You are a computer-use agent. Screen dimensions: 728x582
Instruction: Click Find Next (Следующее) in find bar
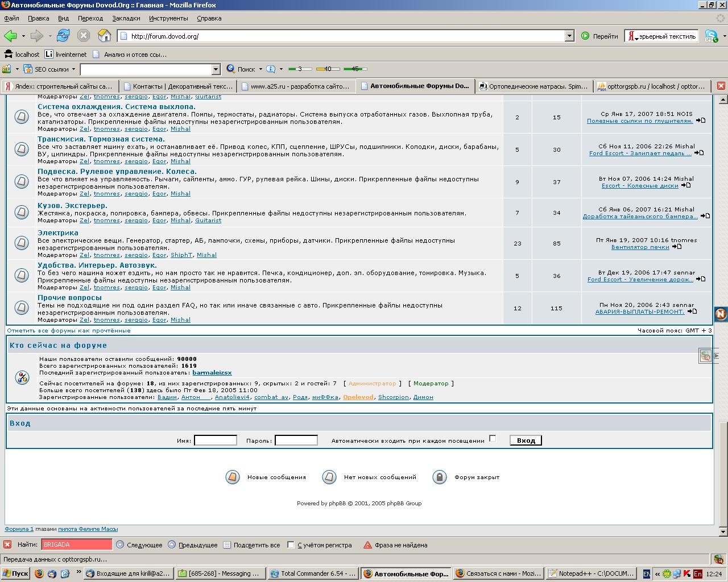[x=139, y=544]
